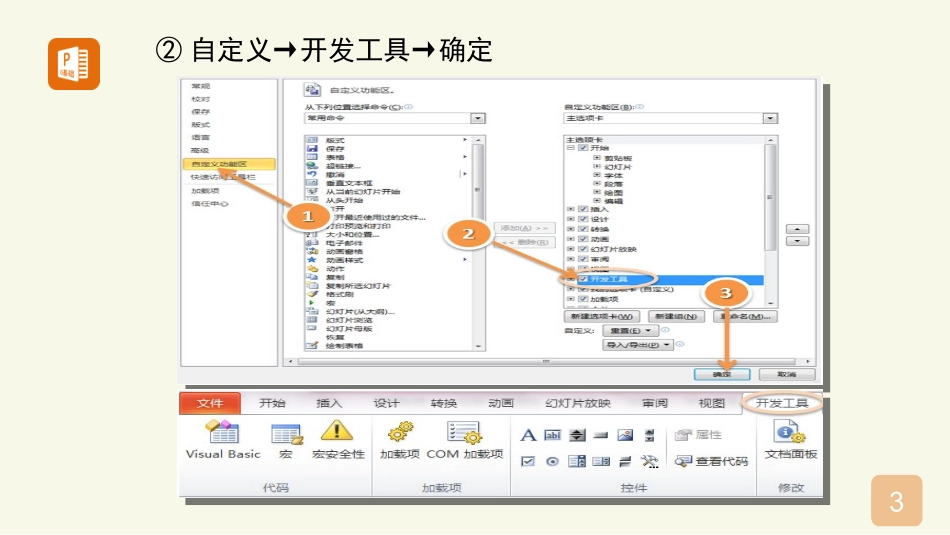This screenshot has width=950, height=535.
Task: Click 新建组(N) button
Action: [x=676, y=316]
